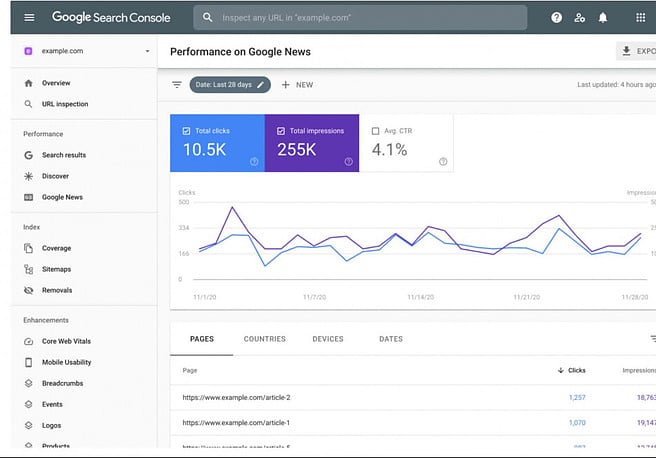Open Sitemaps in sidebar
This screenshot has width=656, height=458.
56,269
